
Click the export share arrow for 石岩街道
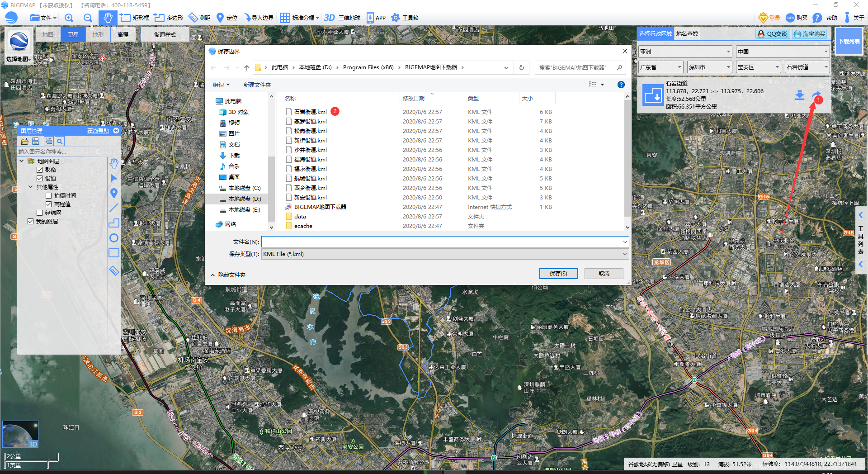click(816, 95)
